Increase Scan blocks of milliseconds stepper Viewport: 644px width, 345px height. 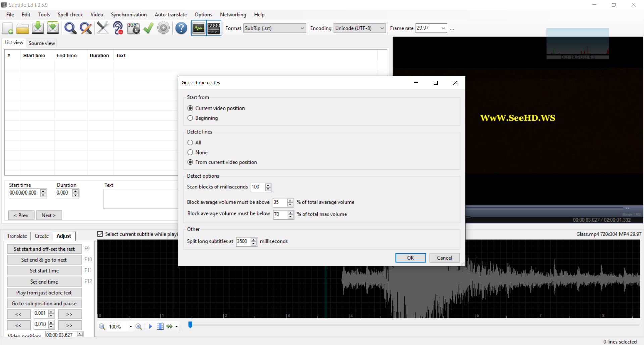click(268, 185)
